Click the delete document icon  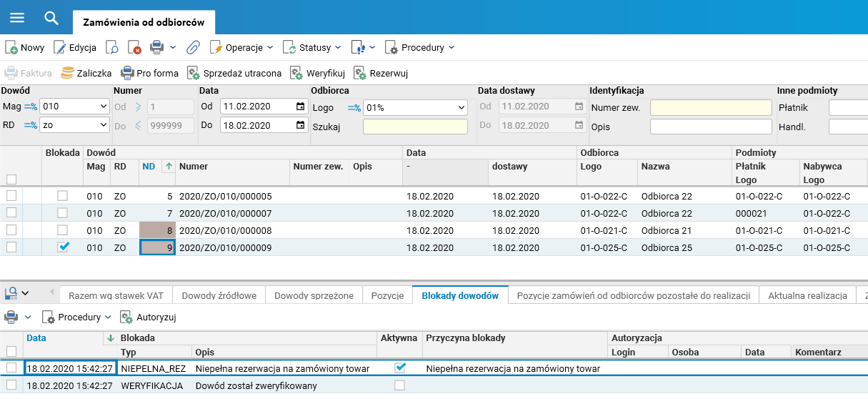tap(135, 48)
